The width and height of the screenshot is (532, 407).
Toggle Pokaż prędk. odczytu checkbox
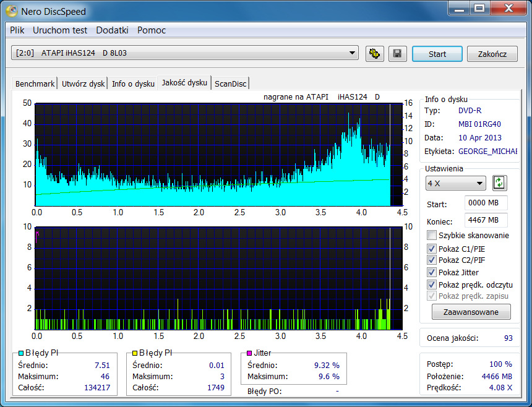click(x=432, y=285)
